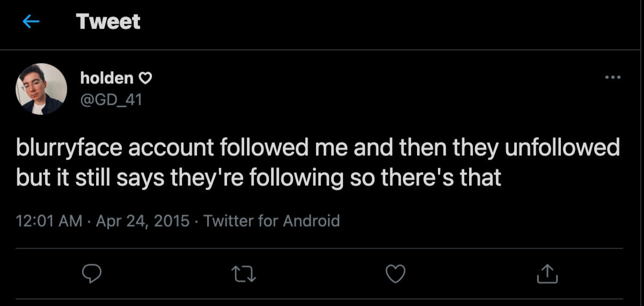Image resolution: width=644 pixels, height=306 pixels.
Task: Click the heart emoji beside holden's name
Action: (145, 78)
